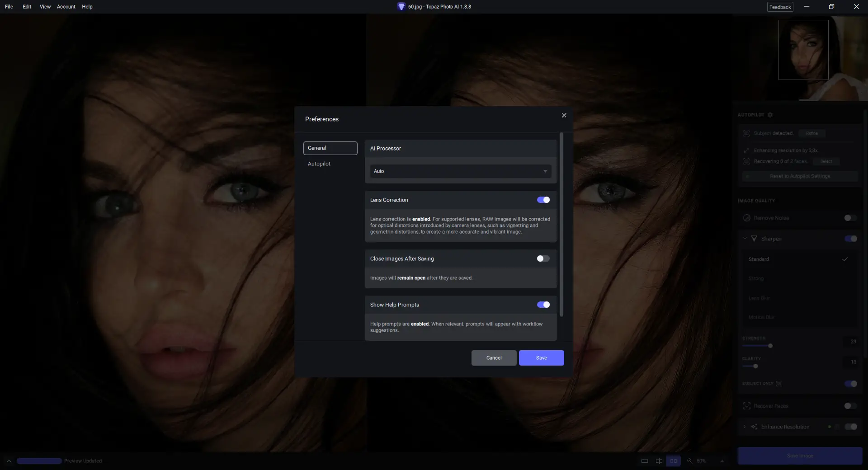This screenshot has height=470, width=868.
Task: Toggle the Enhance Resolution switch
Action: tap(850, 427)
